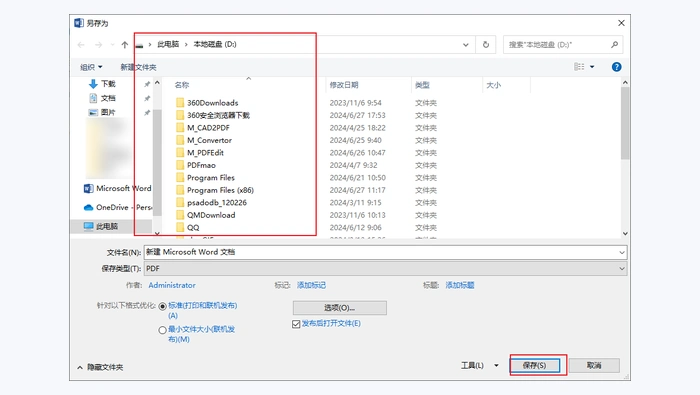This screenshot has height=395, width=700.
Task: Collapse folders with 隐藏文件夹
Action: pos(100,367)
